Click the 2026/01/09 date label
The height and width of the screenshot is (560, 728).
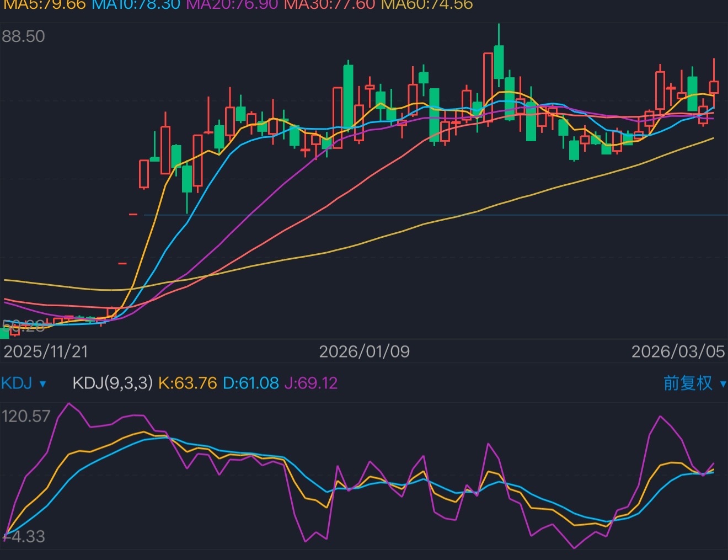tap(365, 351)
